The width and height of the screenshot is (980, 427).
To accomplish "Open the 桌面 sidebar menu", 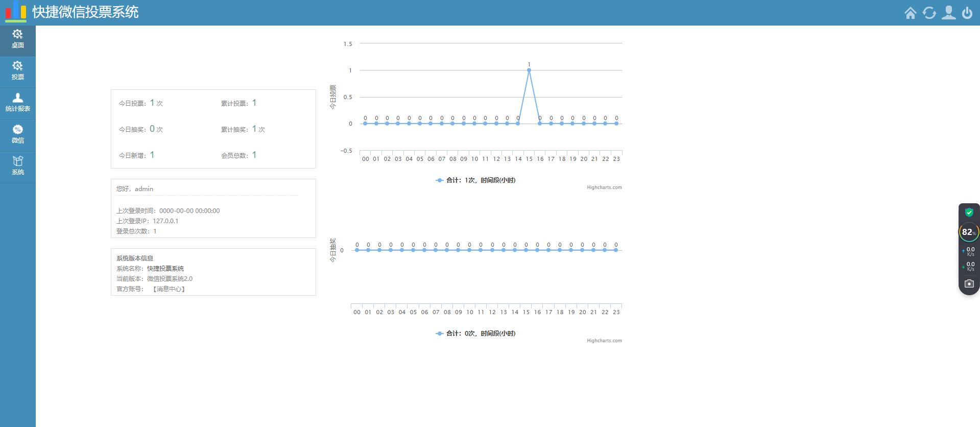I will [18, 39].
